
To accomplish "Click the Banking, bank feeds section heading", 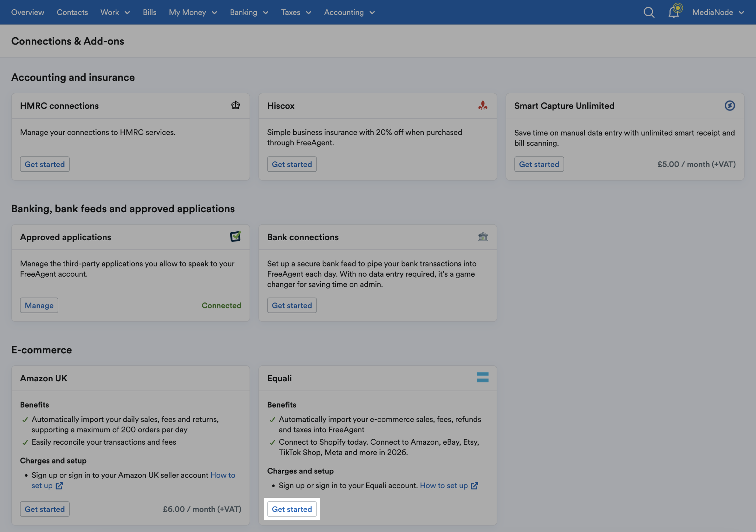I will tap(123, 209).
